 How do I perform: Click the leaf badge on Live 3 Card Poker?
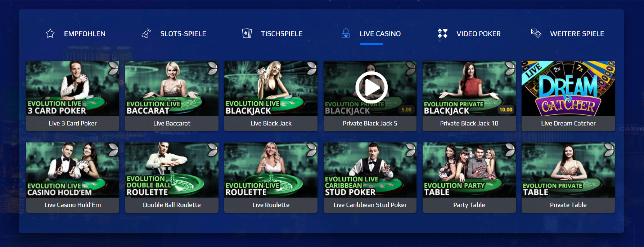tap(113, 68)
